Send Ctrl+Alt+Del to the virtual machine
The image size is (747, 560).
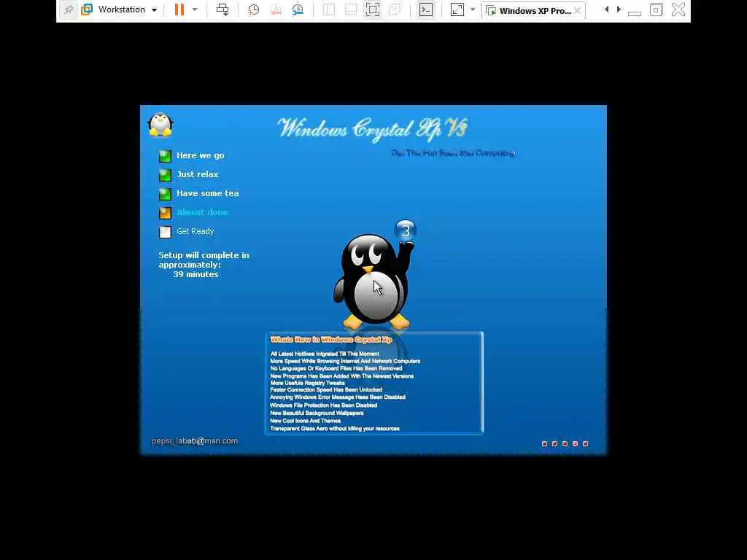222,9
